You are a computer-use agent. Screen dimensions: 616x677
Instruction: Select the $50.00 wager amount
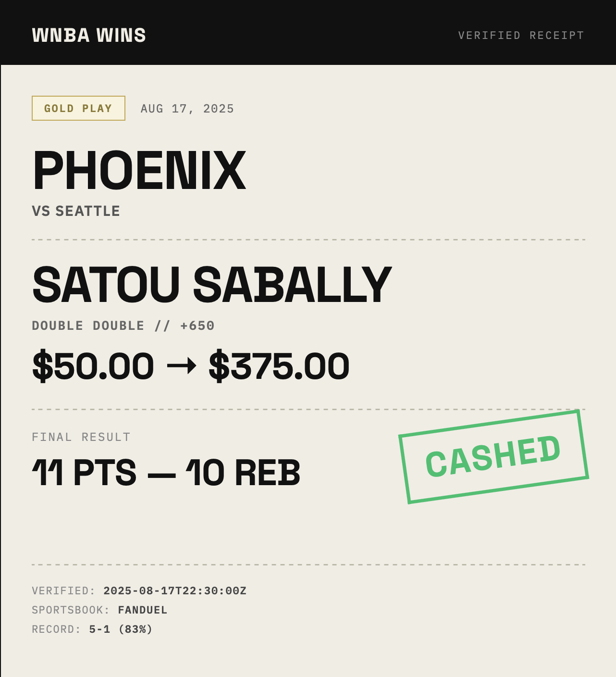[x=93, y=367]
